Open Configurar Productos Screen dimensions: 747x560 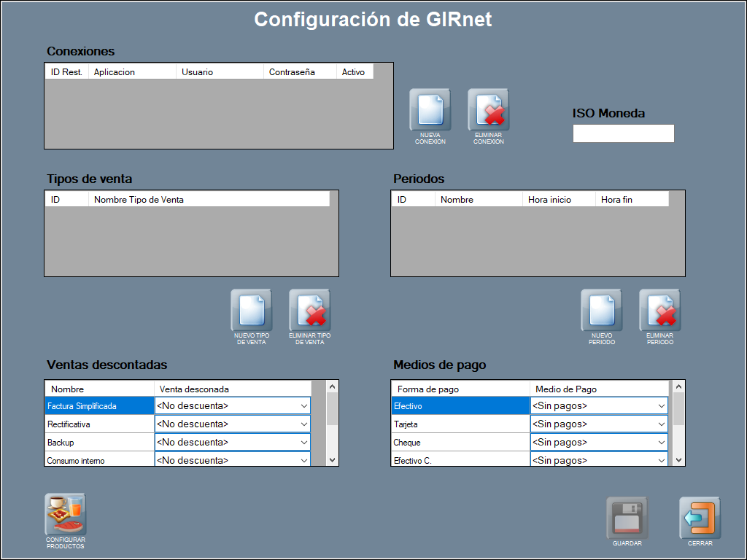tap(65, 515)
